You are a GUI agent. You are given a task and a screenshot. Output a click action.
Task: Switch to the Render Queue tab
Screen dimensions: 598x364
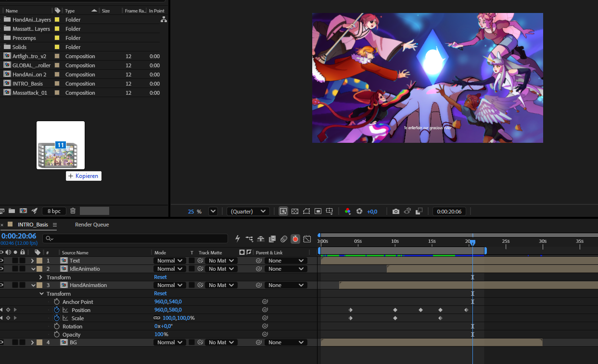pyautogui.click(x=92, y=225)
